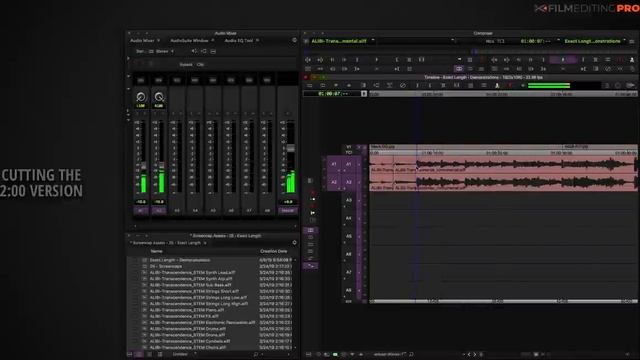Select text view icon at bin bottom

(x=139, y=354)
